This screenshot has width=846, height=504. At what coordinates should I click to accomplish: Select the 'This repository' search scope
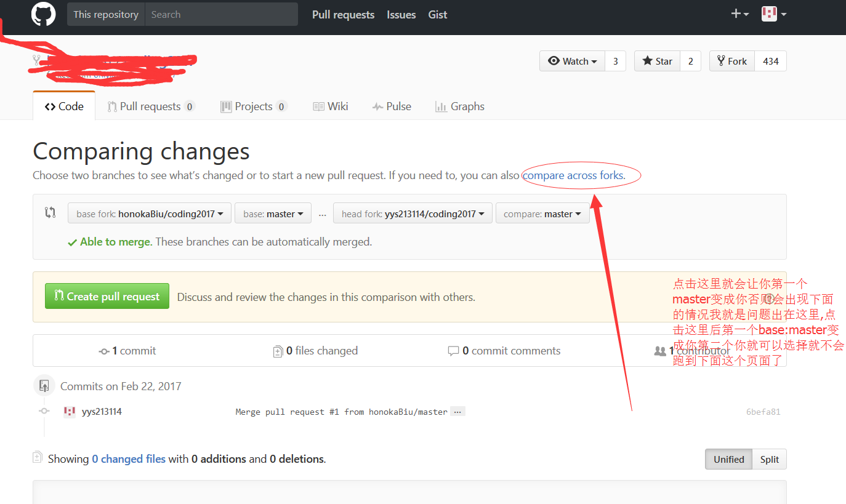[106, 14]
